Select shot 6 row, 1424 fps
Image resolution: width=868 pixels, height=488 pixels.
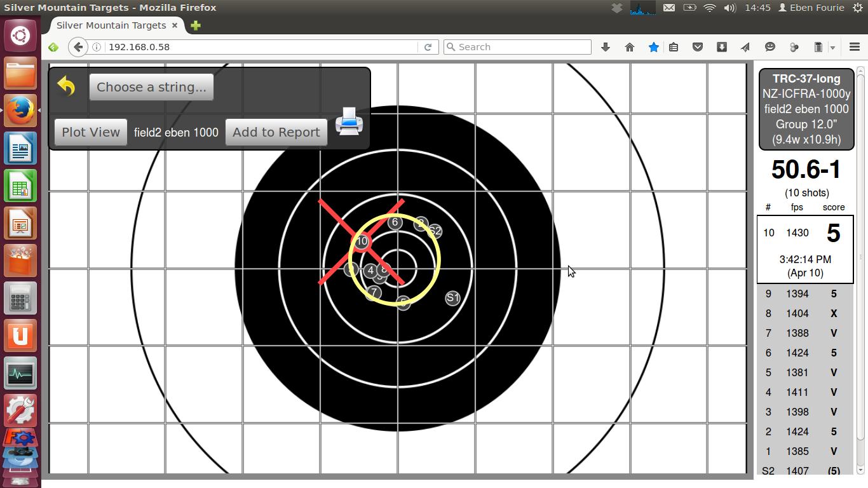pos(805,353)
